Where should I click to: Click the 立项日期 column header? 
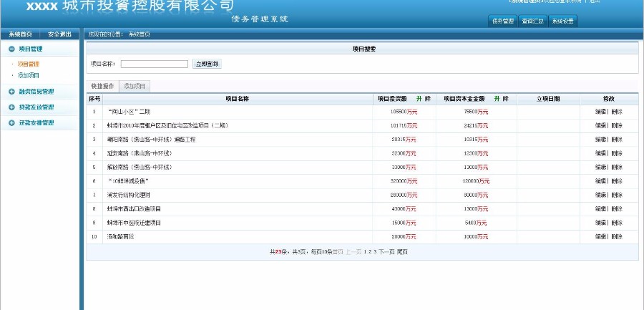coord(548,99)
